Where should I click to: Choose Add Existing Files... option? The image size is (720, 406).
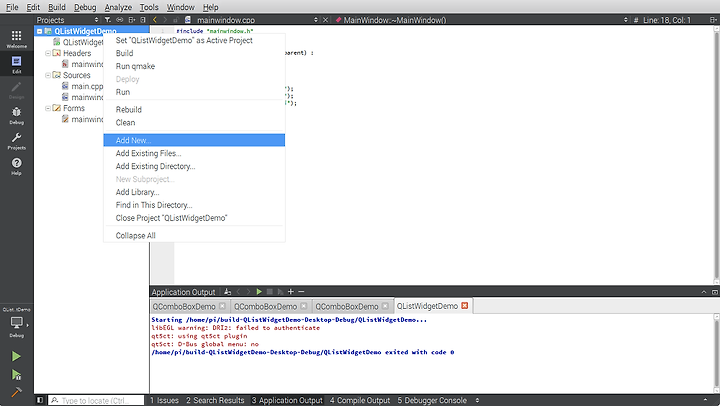(x=194, y=153)
